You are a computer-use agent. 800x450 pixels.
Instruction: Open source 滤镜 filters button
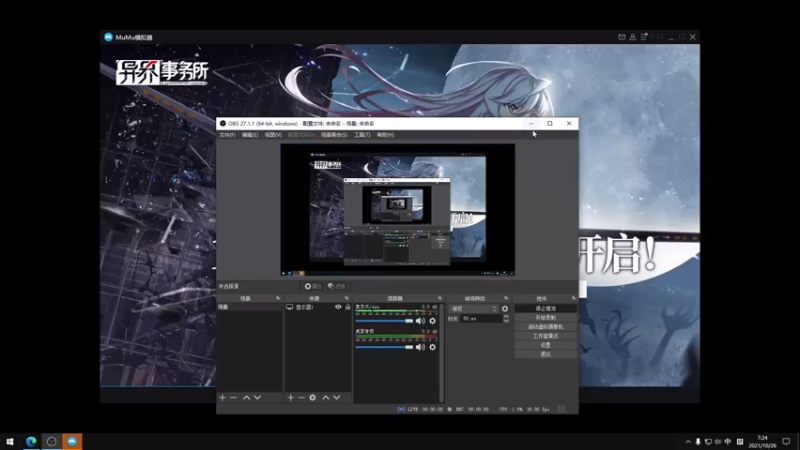337,286
